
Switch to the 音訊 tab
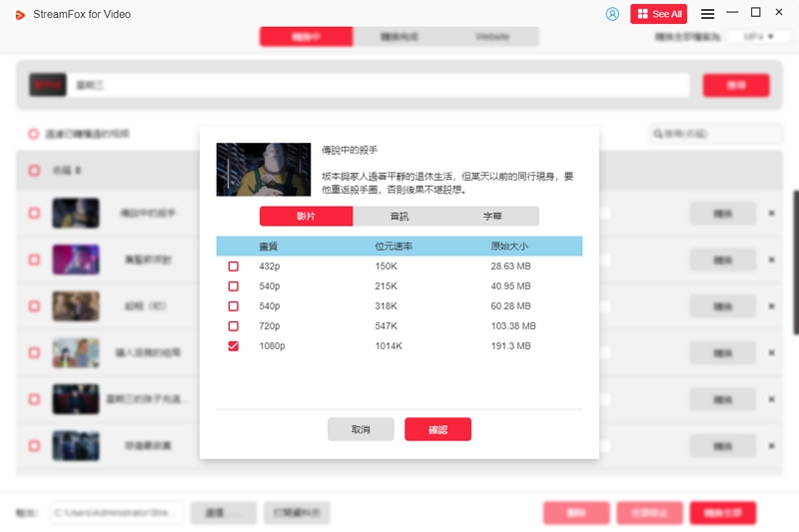pos(399,216)
